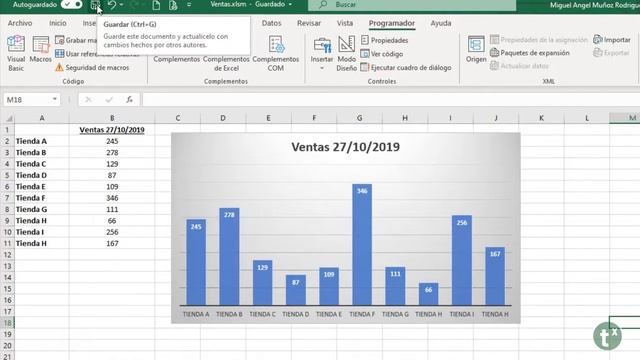Image resolution: width=640 pixels, height=360 pixels.
Task: Click Complementos de Excel button
Action: click(x=226, y=63)
